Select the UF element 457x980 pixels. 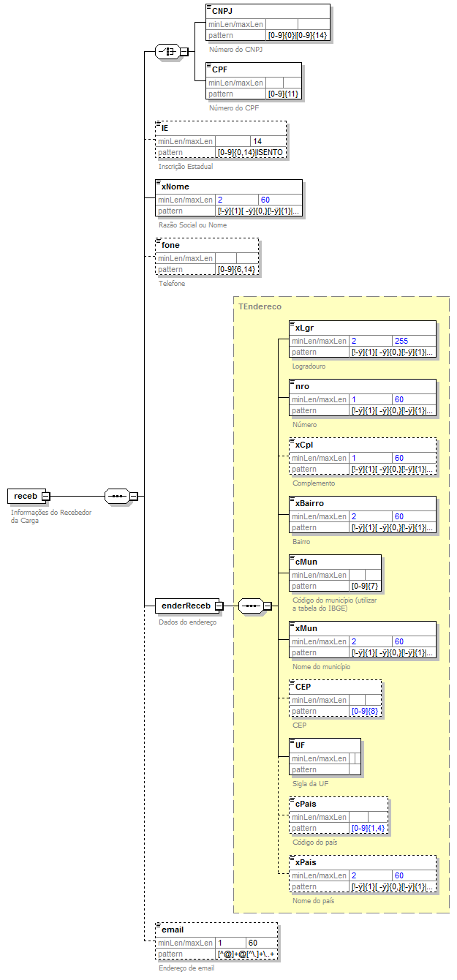pos(325,757)
